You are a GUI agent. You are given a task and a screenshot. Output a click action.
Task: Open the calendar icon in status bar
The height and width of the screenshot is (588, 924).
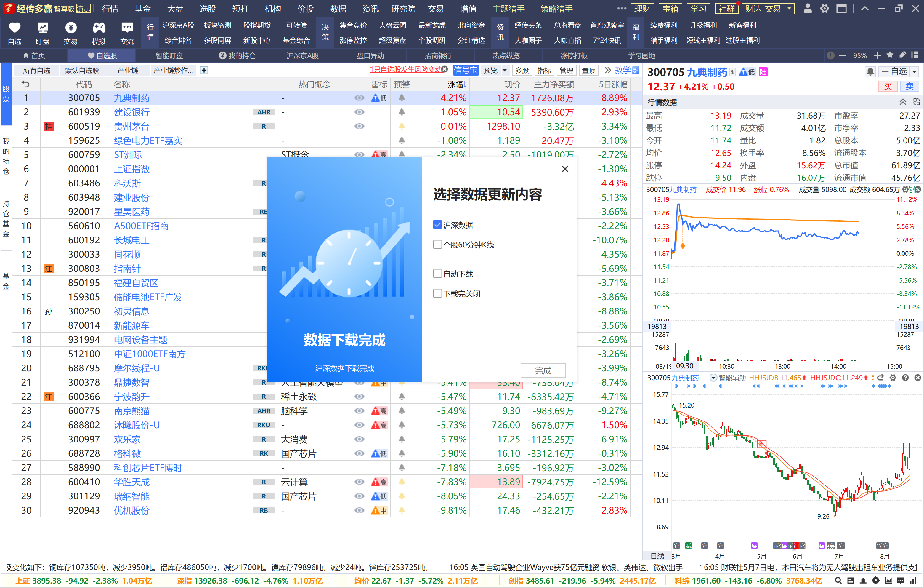pyautogui.click(x=851, y=581)
